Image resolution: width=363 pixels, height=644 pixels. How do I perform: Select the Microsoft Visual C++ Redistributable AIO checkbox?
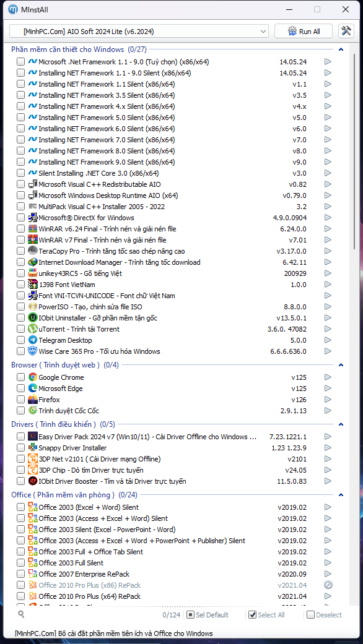[20, 184]
